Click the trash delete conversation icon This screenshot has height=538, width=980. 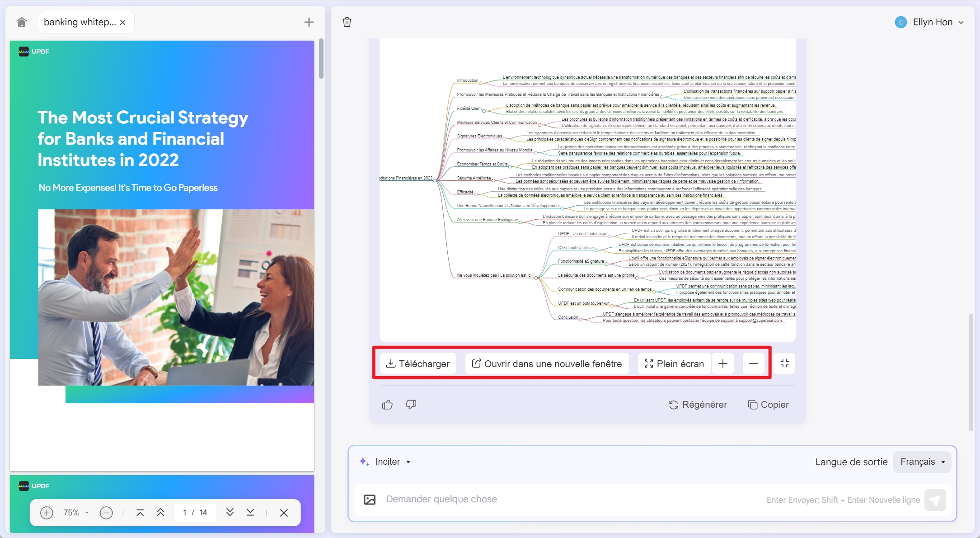point(347,22)
